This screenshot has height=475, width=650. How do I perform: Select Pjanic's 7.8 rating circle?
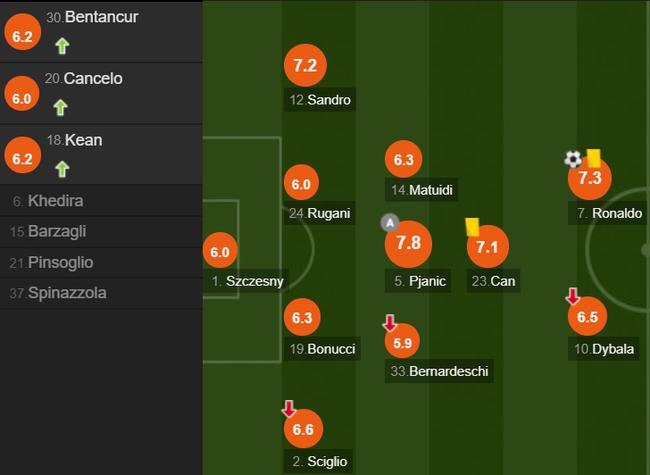(408, 243)
